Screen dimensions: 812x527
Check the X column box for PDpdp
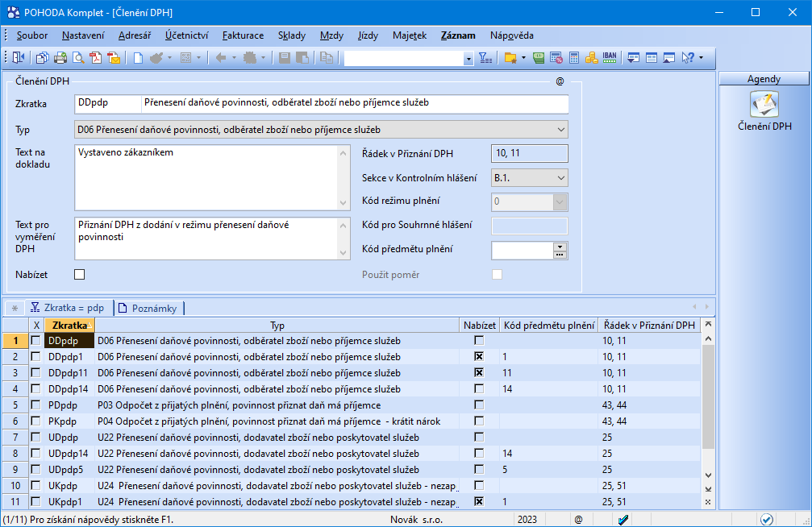(35, 405)
